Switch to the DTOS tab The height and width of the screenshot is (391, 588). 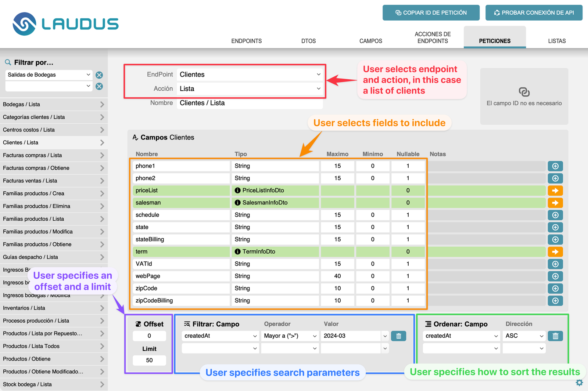click(309, 41)
